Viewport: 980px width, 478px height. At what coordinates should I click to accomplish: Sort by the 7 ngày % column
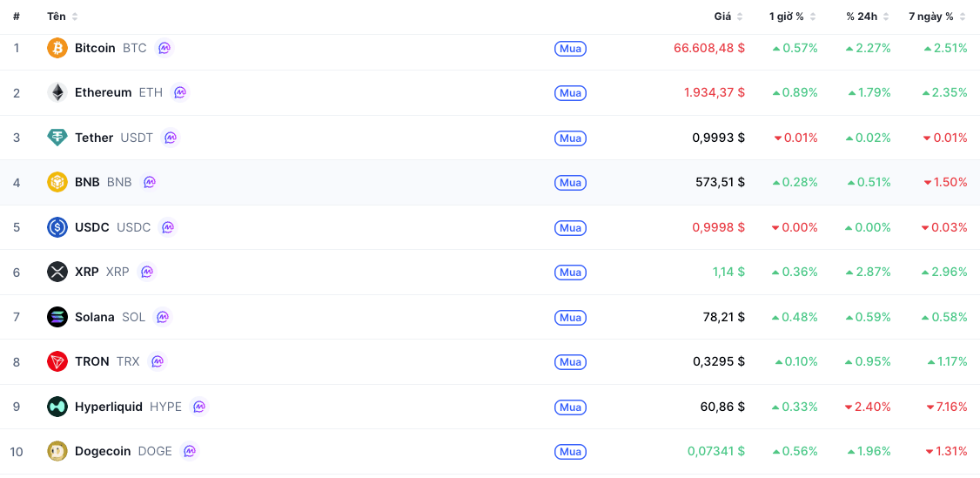pyautogui.click(x=936, y=17)
